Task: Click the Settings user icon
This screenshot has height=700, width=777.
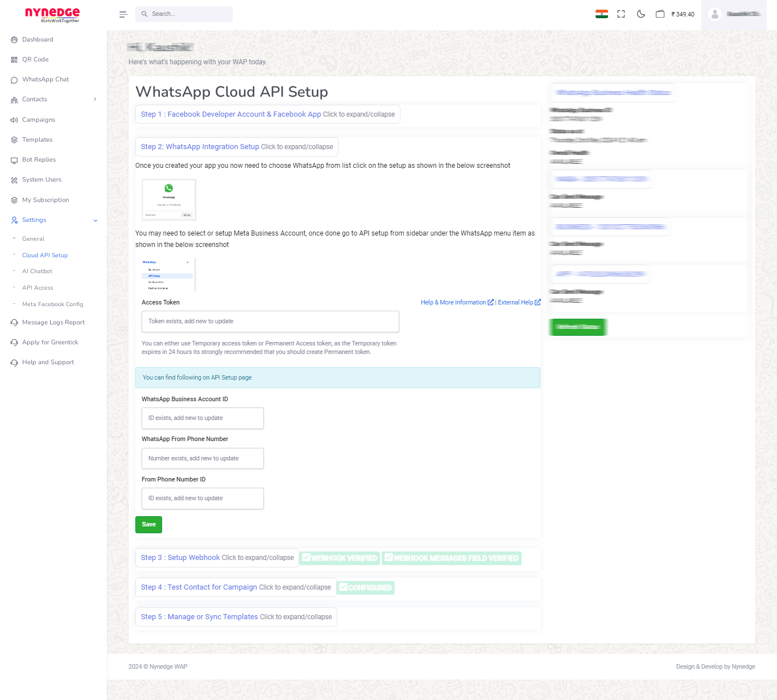Action: [14, 220]
